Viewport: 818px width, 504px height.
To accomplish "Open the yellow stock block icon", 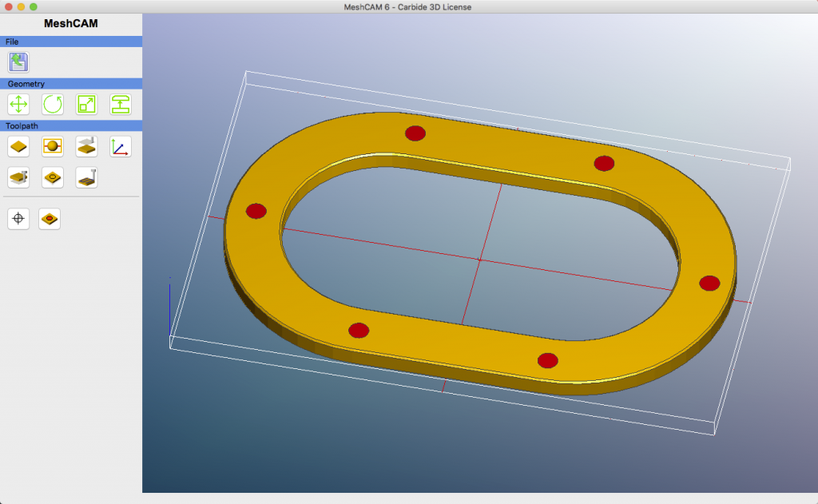I will pos(18,147).
